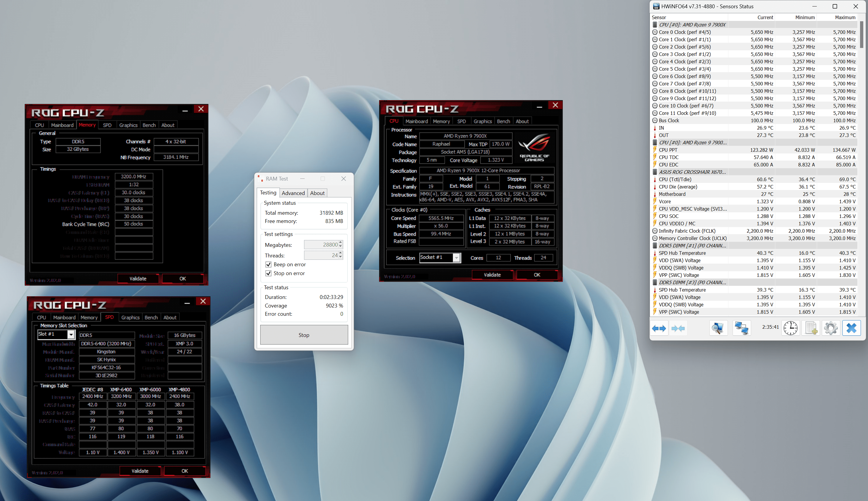Image resolution: width=868 pixels, height=501 pixels.
Task: Open Mainboard tab in right CPU-Z window
Action: point(416,121)
